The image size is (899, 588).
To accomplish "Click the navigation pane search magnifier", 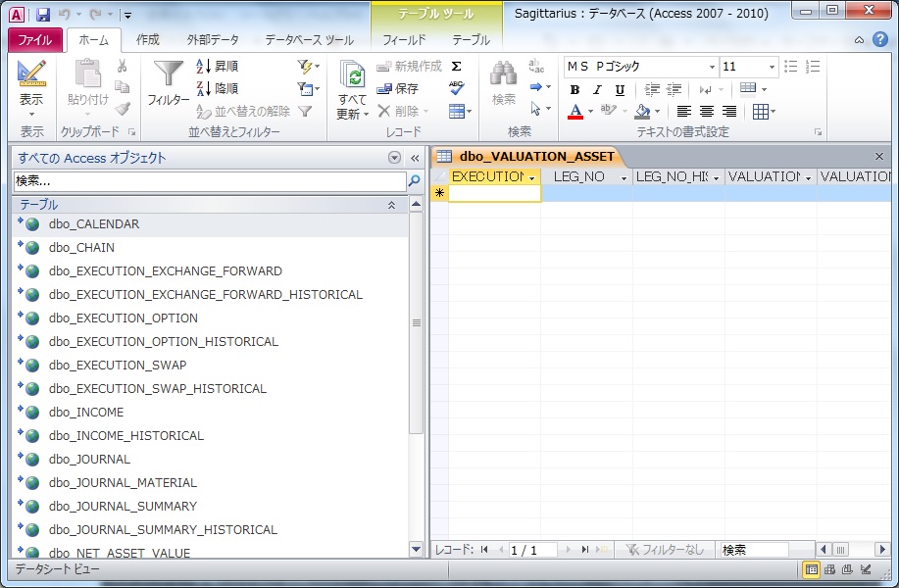I will point(414,181).
